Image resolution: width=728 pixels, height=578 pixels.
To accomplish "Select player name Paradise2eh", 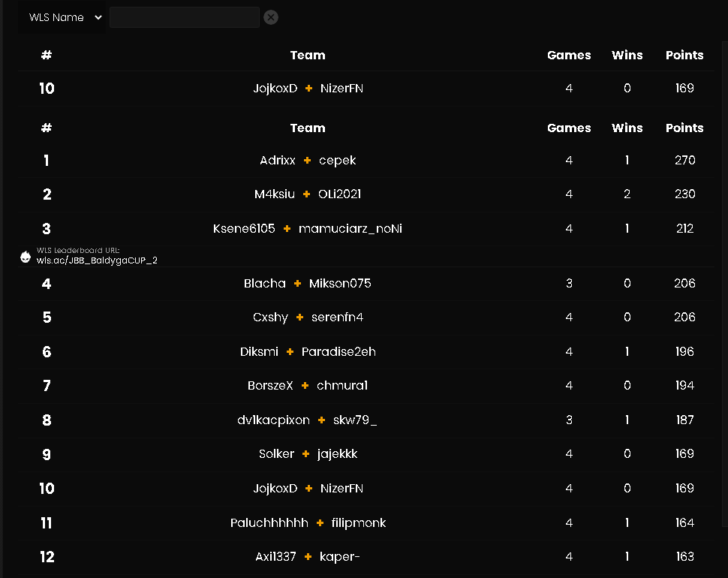I will point(338,351).
